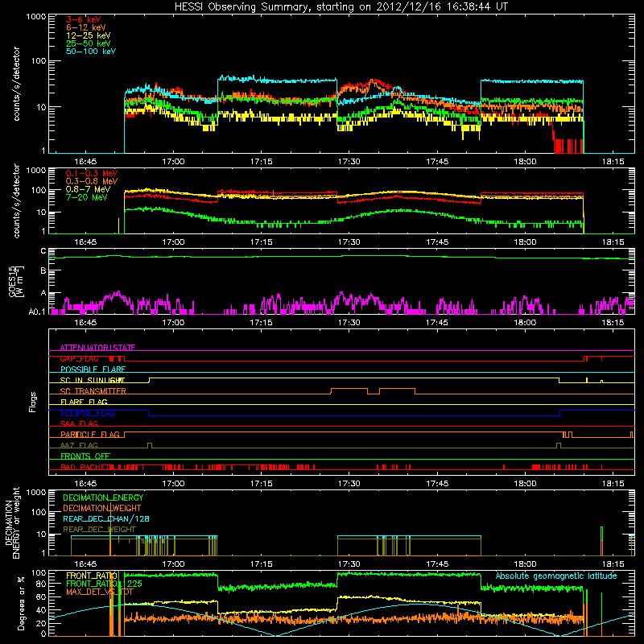Click the 25-50 keV legend entry
644x644 pixels.
89,43
